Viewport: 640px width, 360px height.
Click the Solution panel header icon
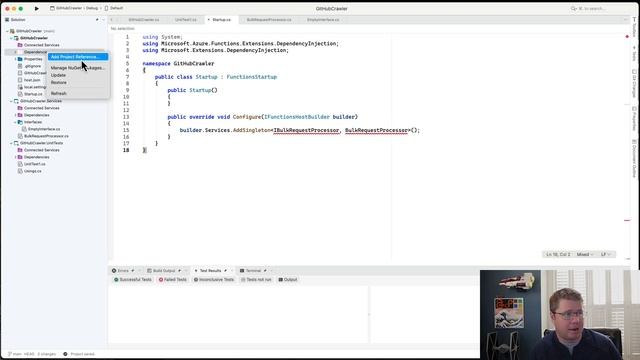point(7,20)
